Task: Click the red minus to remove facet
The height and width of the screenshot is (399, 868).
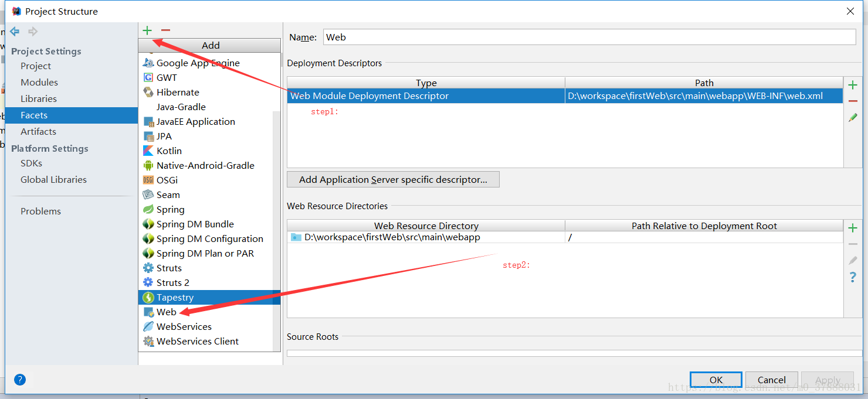Action: (x=165, y=30)
